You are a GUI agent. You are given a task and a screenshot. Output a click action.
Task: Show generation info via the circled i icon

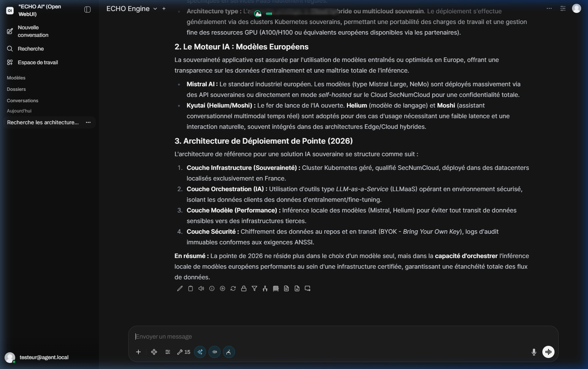[x=212, y=288]
